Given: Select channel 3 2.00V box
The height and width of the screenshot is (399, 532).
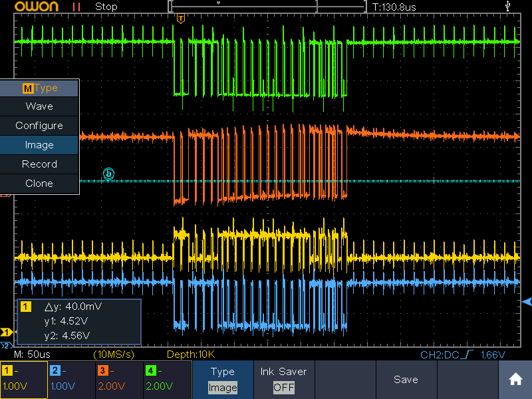Looking at the screenshot, I should pos(120,379).
